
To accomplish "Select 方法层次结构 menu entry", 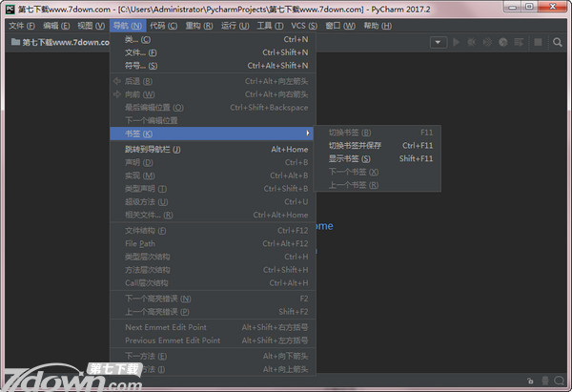I will tap(213, 270).
